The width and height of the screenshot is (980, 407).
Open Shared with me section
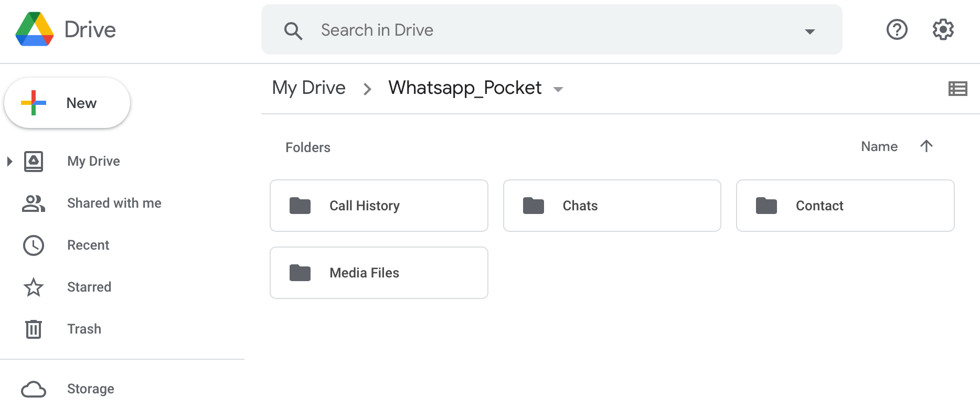(x=114, y=203)
